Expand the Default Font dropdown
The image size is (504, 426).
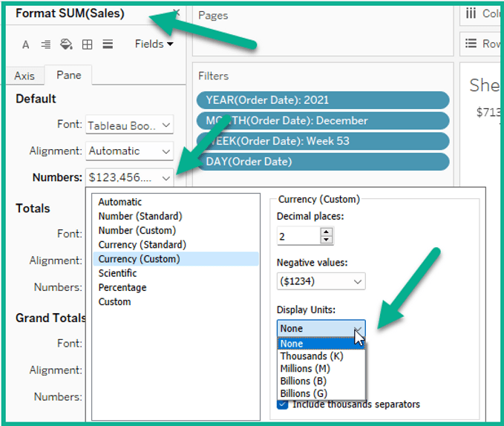[129, 125]
